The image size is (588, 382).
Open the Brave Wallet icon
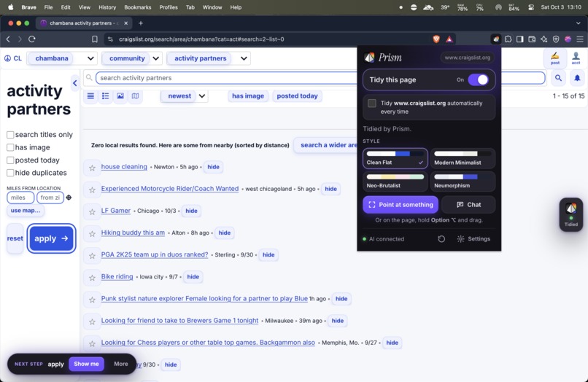[532, 39]
